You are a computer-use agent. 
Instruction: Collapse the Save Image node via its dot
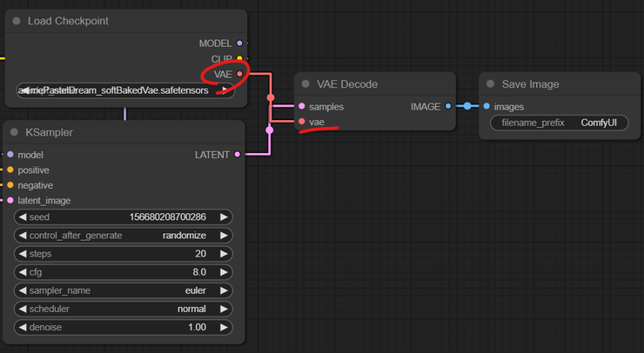[x=490, y=83]
